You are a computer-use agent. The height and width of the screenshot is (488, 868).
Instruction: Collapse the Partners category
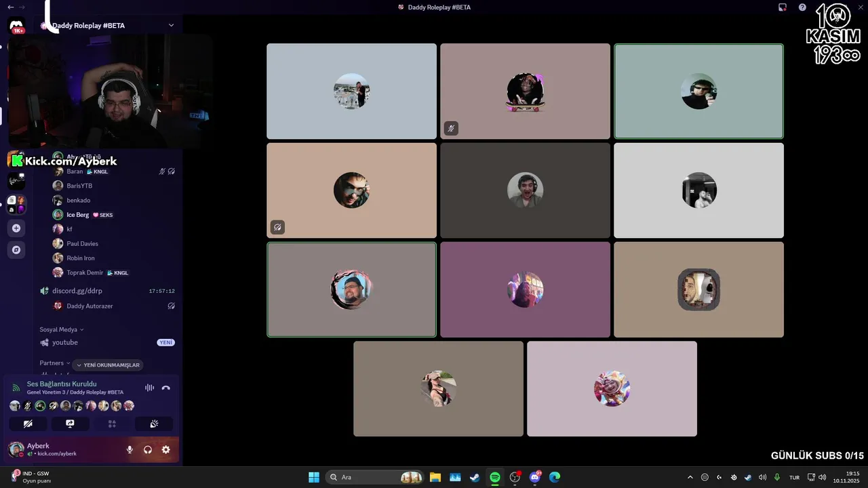pos(54,363)
